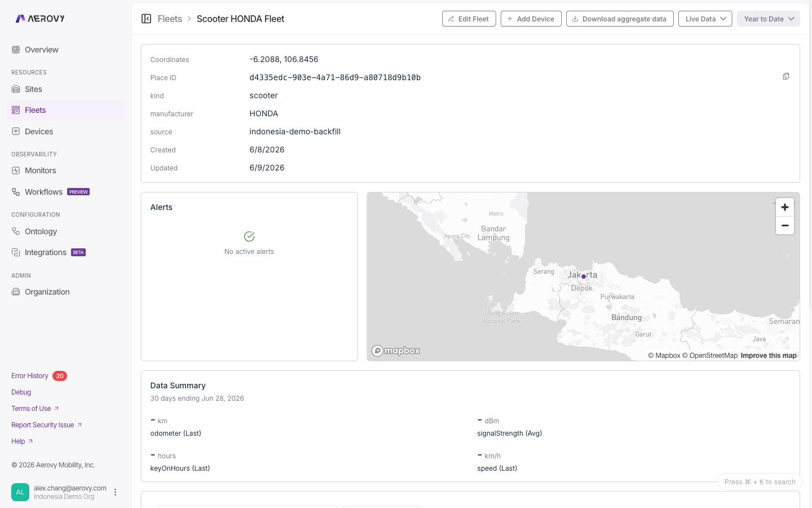The height and width of the screenshot is (508, 812).
Task: Click the Mapbox logo on map
Action: (x=396, y=351)
